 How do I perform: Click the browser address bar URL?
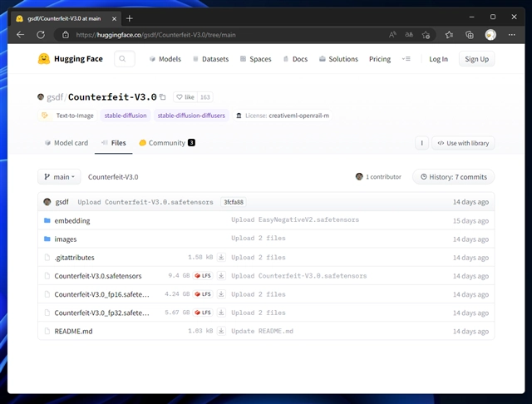(x=155, y=35)
